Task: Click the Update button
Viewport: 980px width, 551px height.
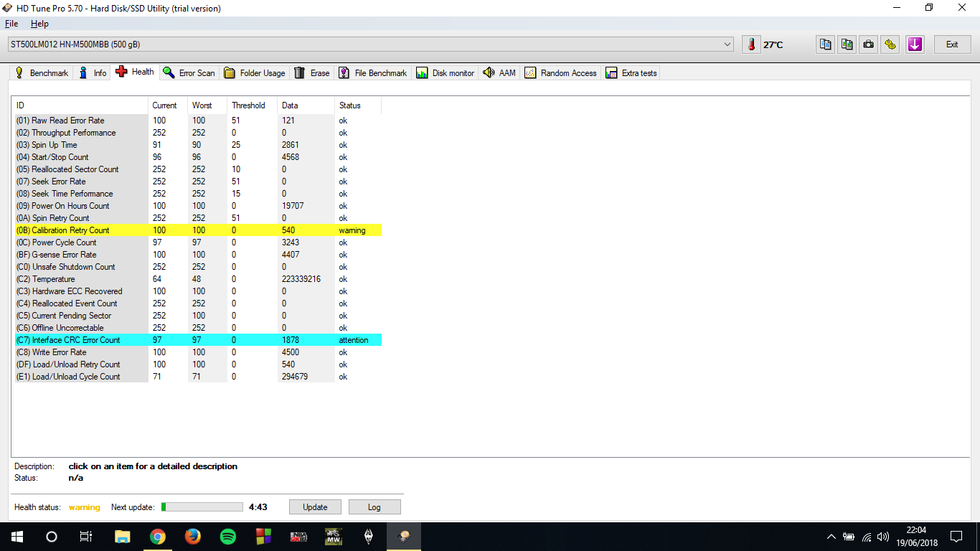Action: point(315,507)
